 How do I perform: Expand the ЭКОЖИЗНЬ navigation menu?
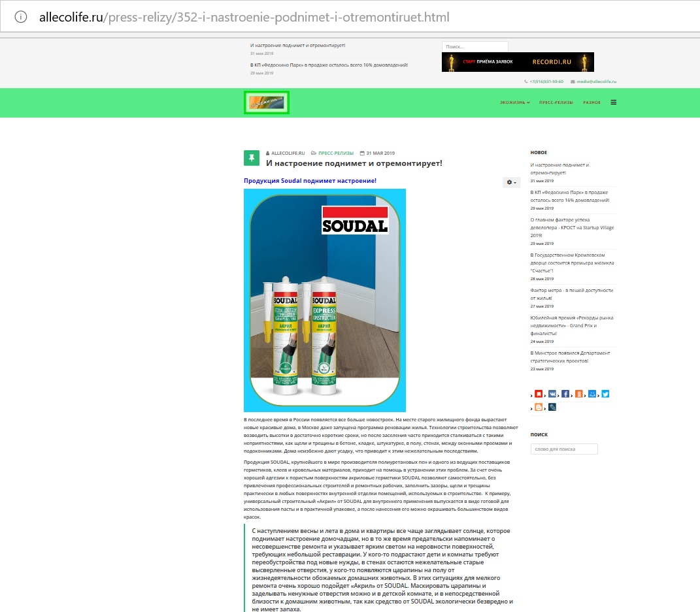click(515, 103)
